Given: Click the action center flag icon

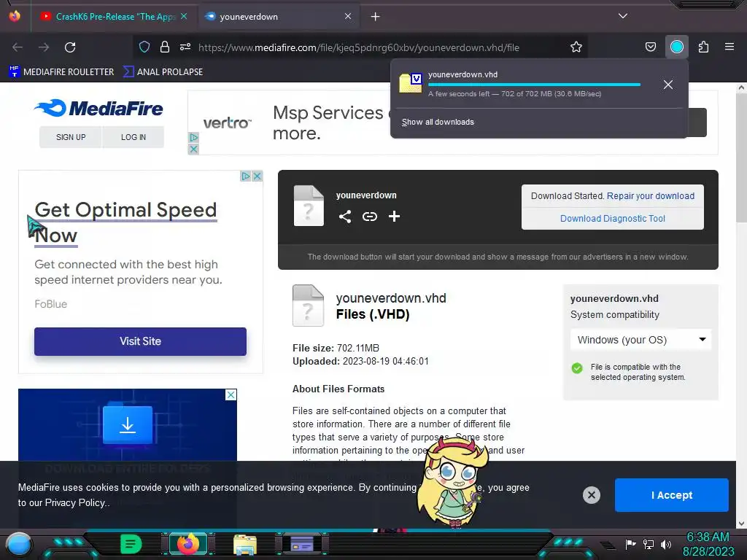Looking at the screenshot, I should [x=630, y=544].
